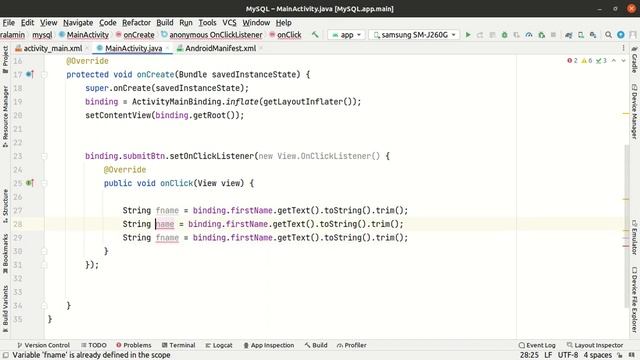Viewport: 640px width, 360px height.
Task: Open the Problems tool window
Action: tap(133, 345)
